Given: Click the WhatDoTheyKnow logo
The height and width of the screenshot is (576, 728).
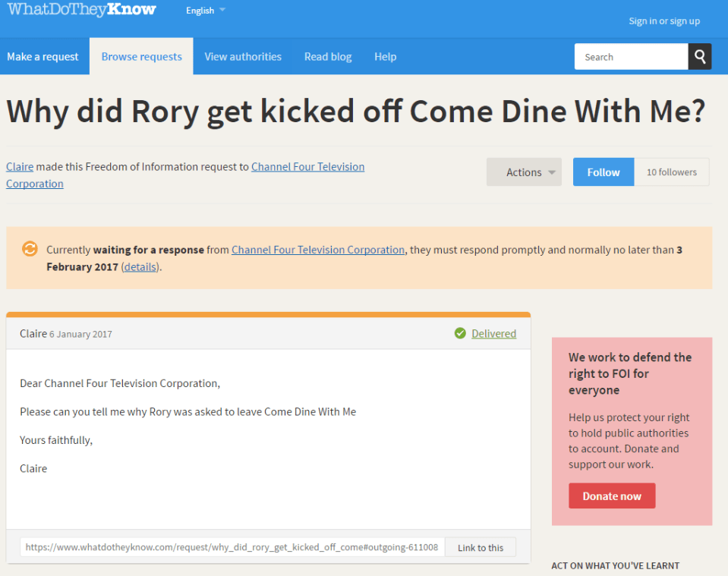Looking at the screenshot, I should pyautogui.click(x=81, y=10).
